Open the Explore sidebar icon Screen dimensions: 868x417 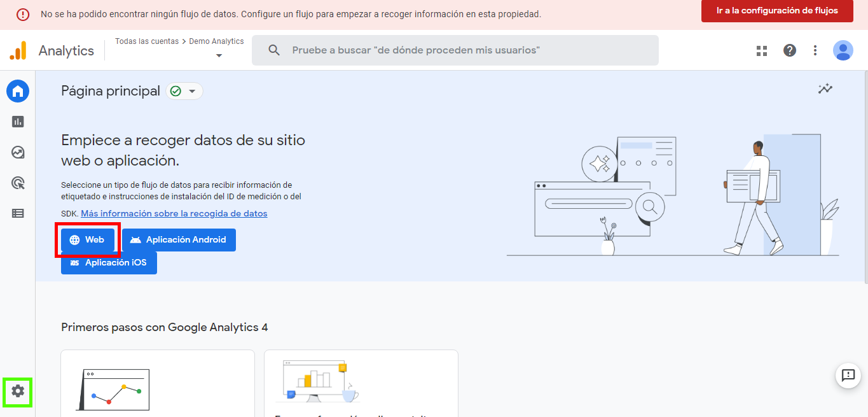[18, 152]
